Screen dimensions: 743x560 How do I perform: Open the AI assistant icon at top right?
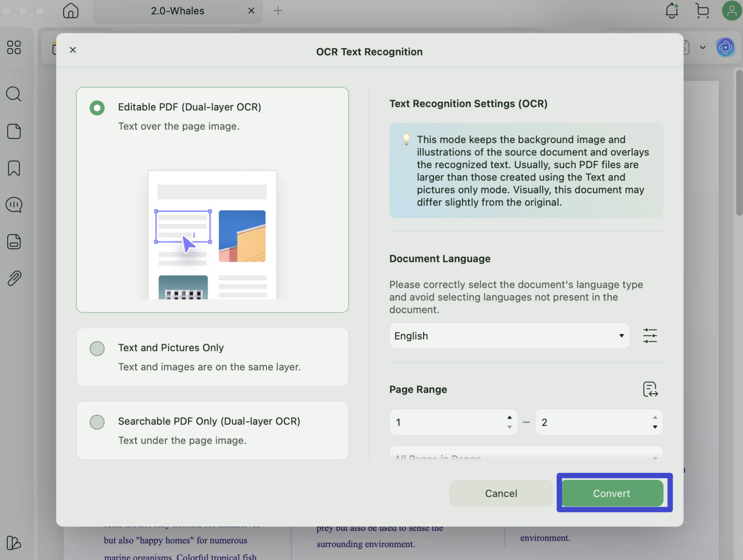pyautogui.click(x=725, y=47)
